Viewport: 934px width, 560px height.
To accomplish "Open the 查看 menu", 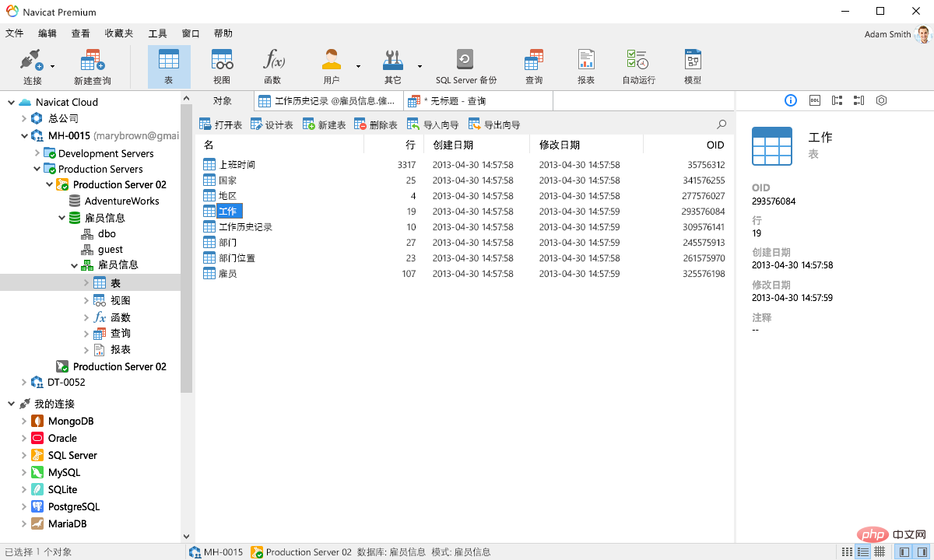I will 80,33.
